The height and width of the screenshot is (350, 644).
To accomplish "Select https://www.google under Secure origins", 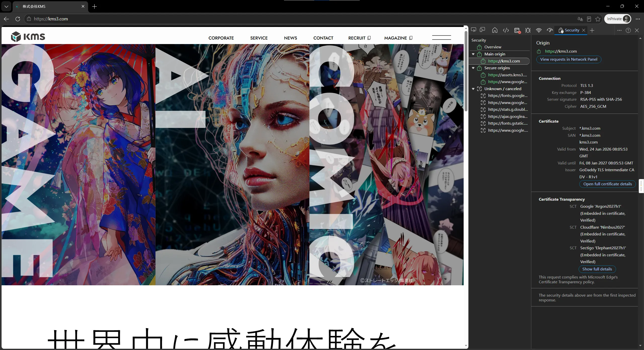I will coord(500,82).
